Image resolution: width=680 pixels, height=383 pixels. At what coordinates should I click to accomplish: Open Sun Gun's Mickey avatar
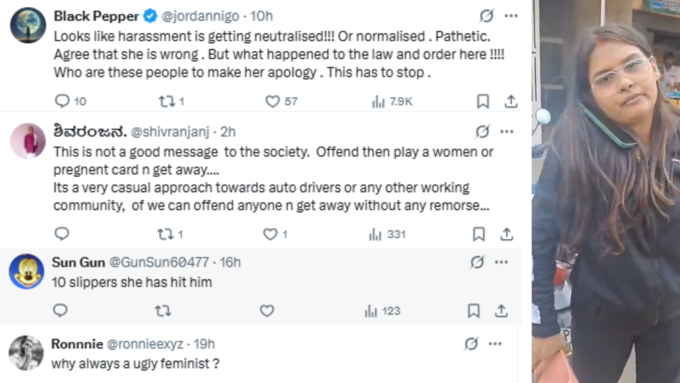click(x=26, y=272)
